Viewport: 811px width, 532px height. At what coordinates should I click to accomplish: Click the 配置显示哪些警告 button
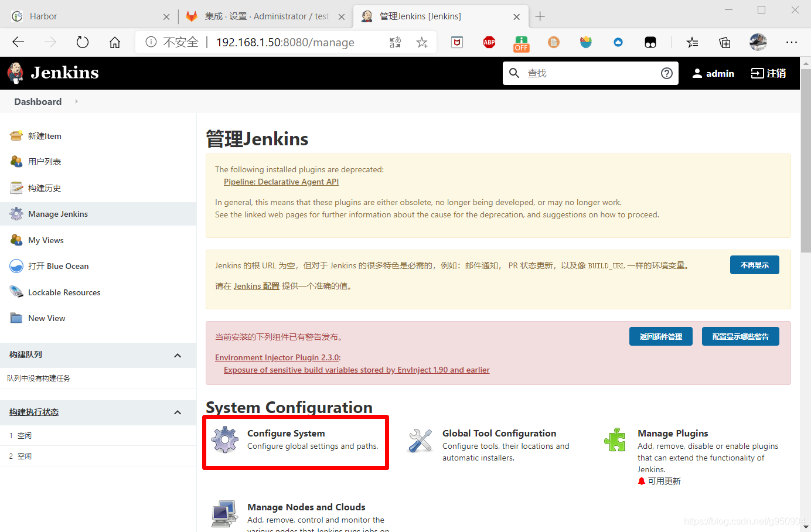point(741,336)
